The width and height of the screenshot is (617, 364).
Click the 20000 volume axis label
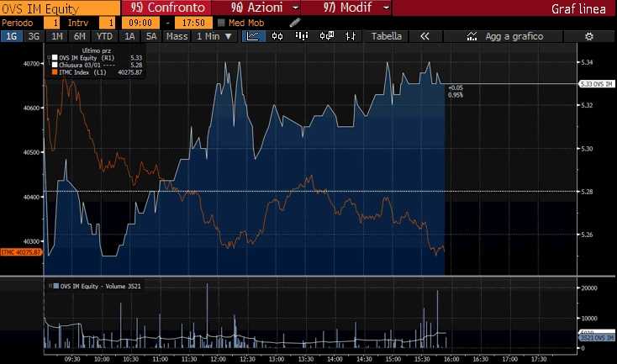point(589,288)
